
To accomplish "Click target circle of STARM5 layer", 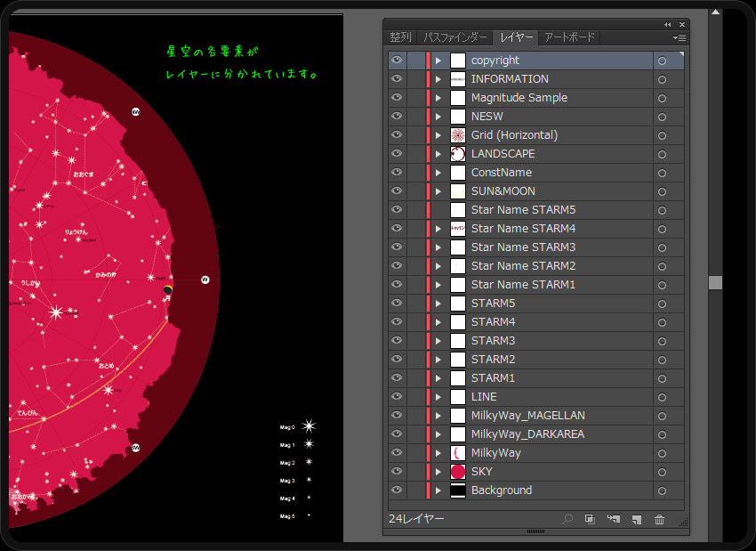I will (662, 304).
